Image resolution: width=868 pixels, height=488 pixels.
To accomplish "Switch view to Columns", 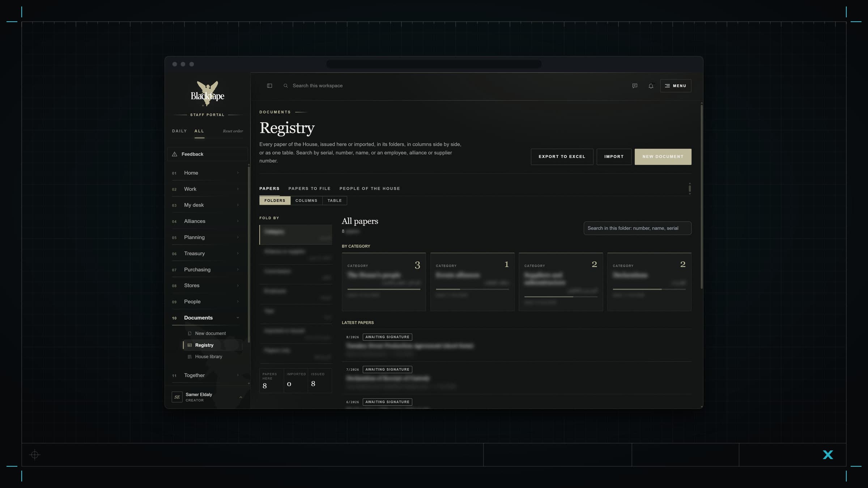I will coord(306,201).
